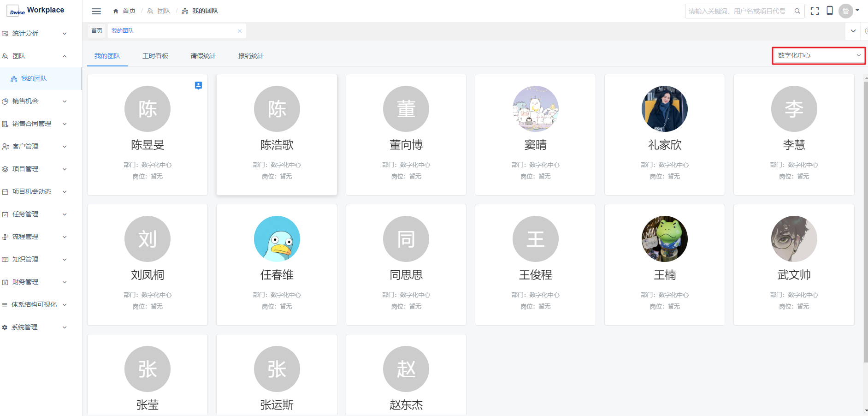Switch to the 请假统计 tab
The width and height of the screenshot is (868, 416).
pos(203,56)
